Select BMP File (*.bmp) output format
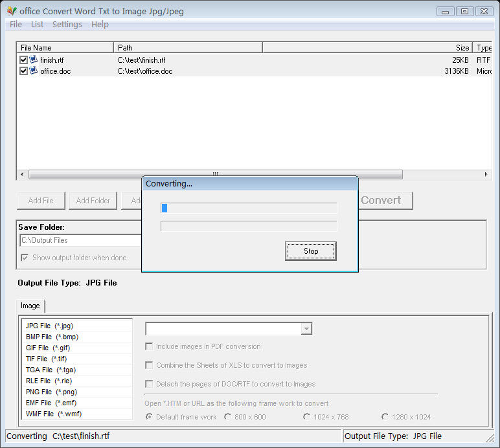 coord(77,337)
